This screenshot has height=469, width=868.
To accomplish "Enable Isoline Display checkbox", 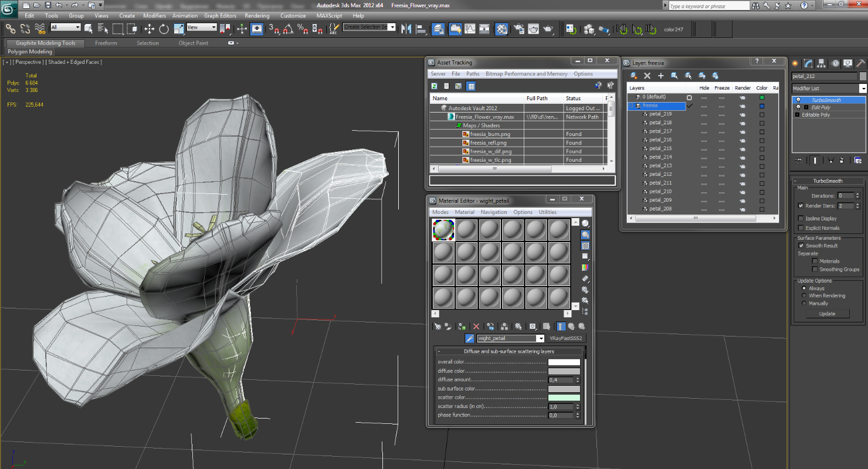I will tap(801, 219).
